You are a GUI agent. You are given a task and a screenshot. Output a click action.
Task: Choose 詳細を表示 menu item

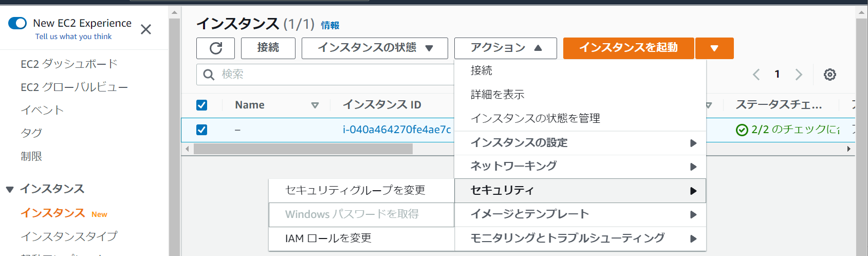pos(580,95)
